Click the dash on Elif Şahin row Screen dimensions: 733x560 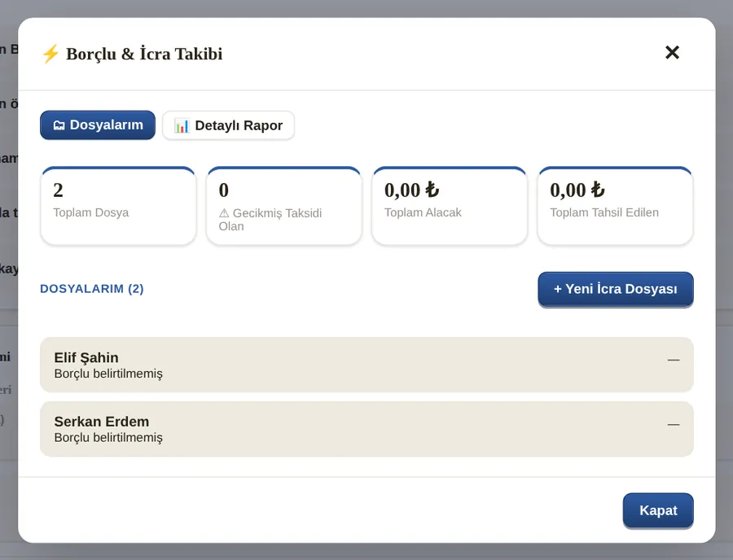pyautogui.click(x=674, y=360)
